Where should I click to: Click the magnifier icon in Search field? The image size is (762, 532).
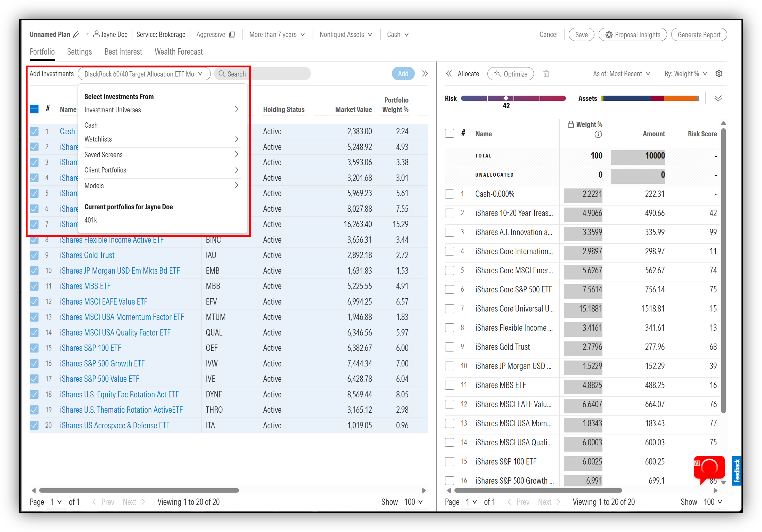point(222,74)
